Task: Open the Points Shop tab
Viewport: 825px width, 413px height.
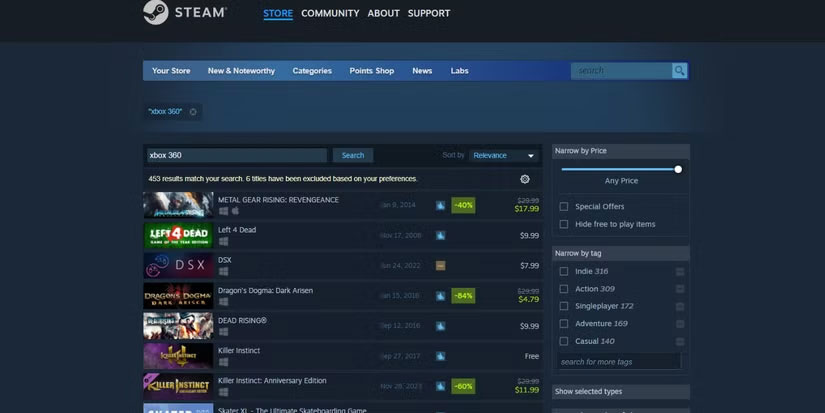Action: 371,71
